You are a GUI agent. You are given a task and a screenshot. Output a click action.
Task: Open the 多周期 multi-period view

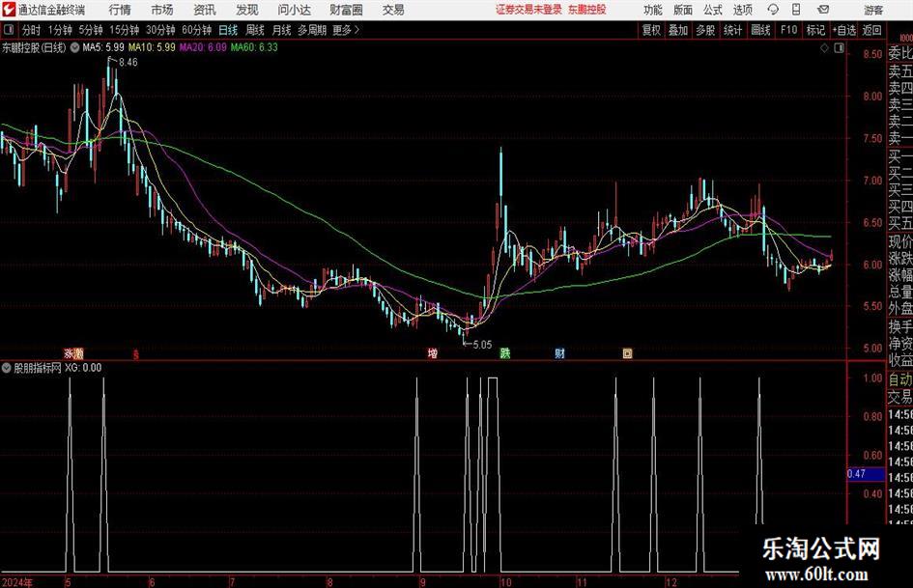point(312,30)
